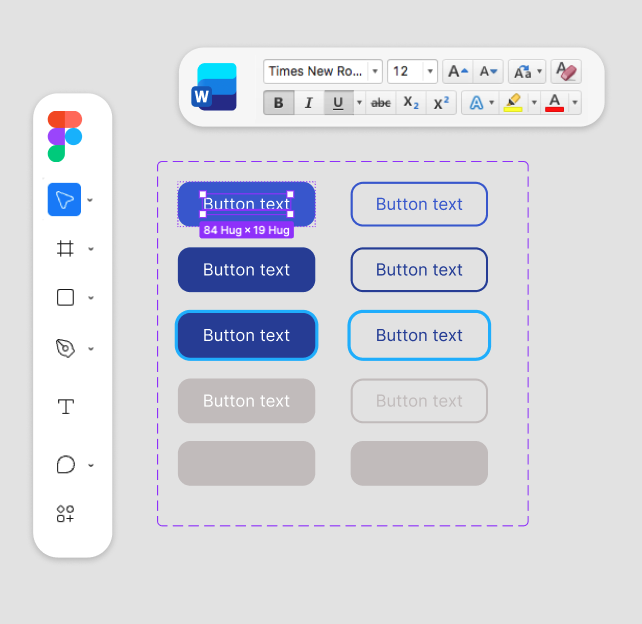642x624 pixels.
Task: Select the Text tool
Action: click(65, 407)
